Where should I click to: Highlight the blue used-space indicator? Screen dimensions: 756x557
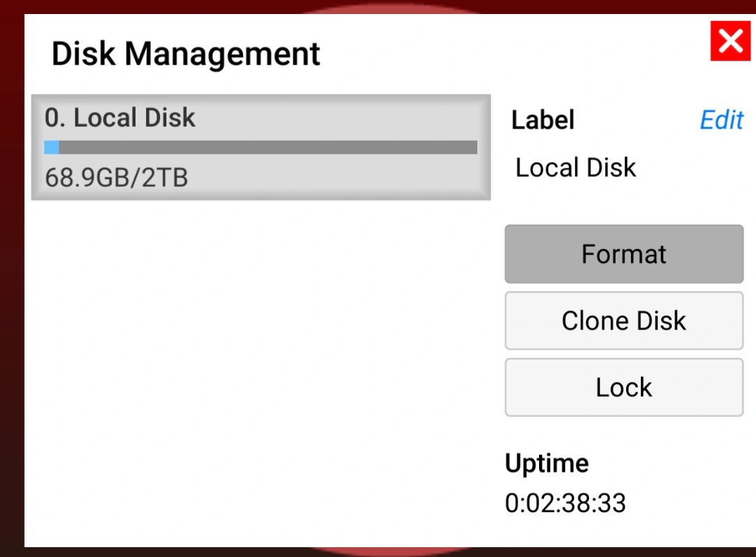(x=52, y=147)
